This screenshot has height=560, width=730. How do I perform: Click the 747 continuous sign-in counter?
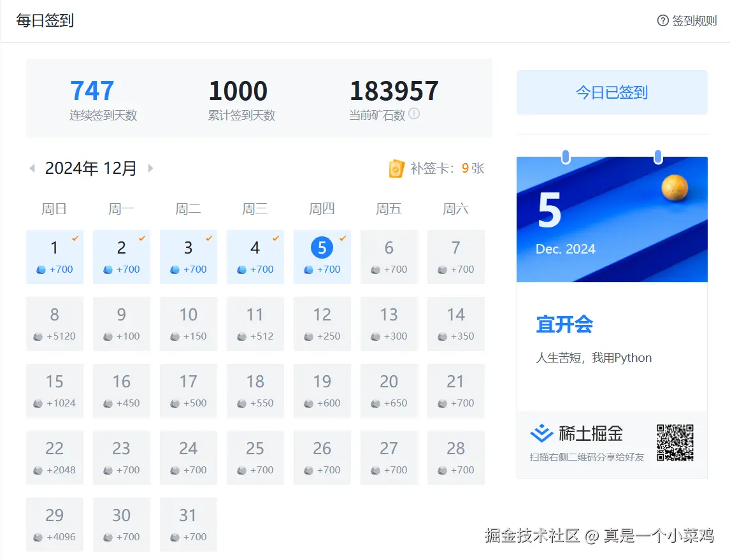pyautogui.click(x=92, y=90)
